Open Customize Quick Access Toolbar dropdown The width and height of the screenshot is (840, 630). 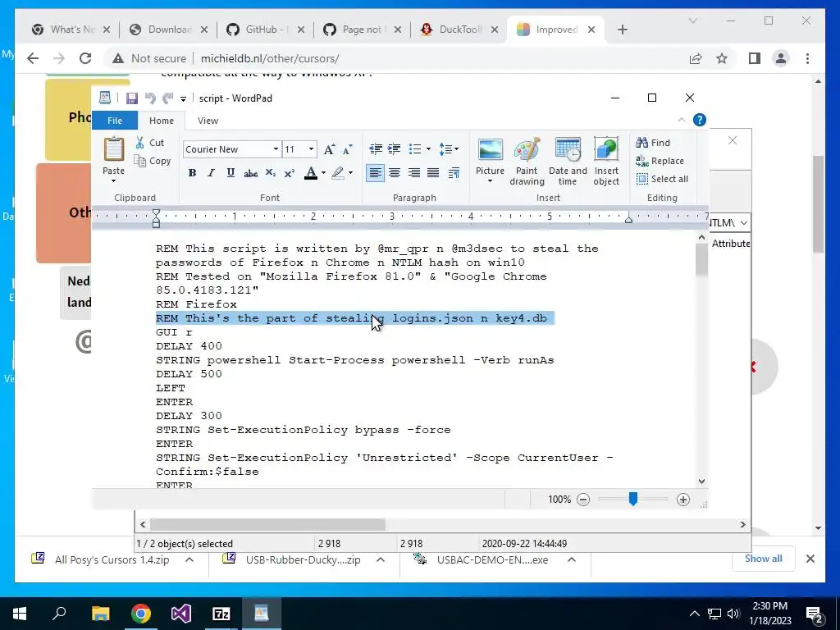tap(183, 98)
